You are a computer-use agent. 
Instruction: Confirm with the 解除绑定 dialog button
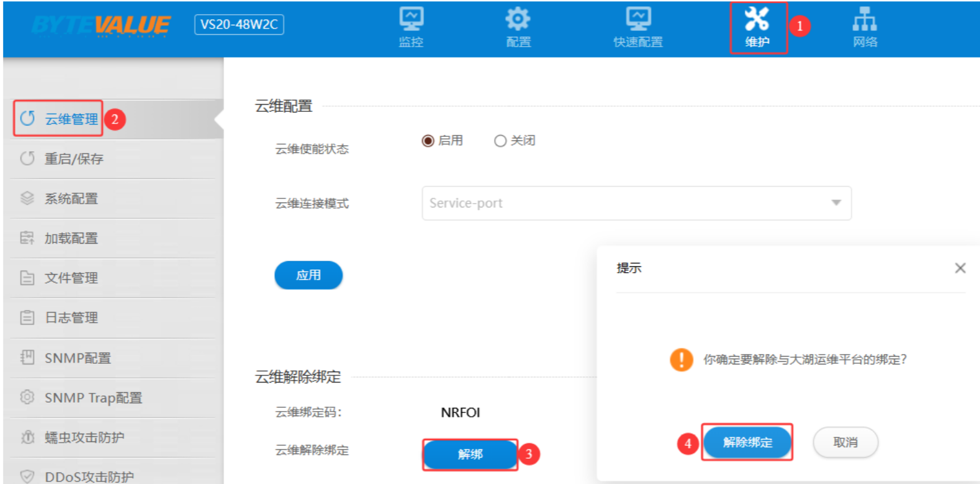pos(748,443)
